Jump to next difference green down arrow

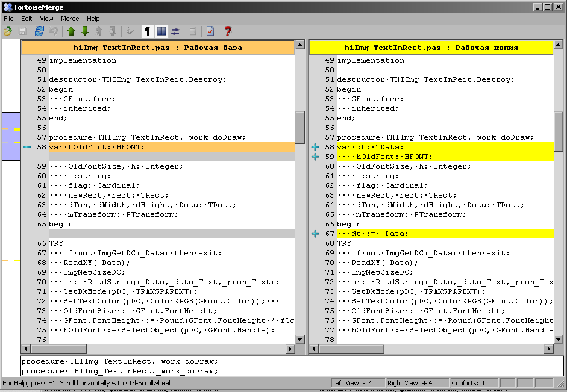(x=85, y=31)
